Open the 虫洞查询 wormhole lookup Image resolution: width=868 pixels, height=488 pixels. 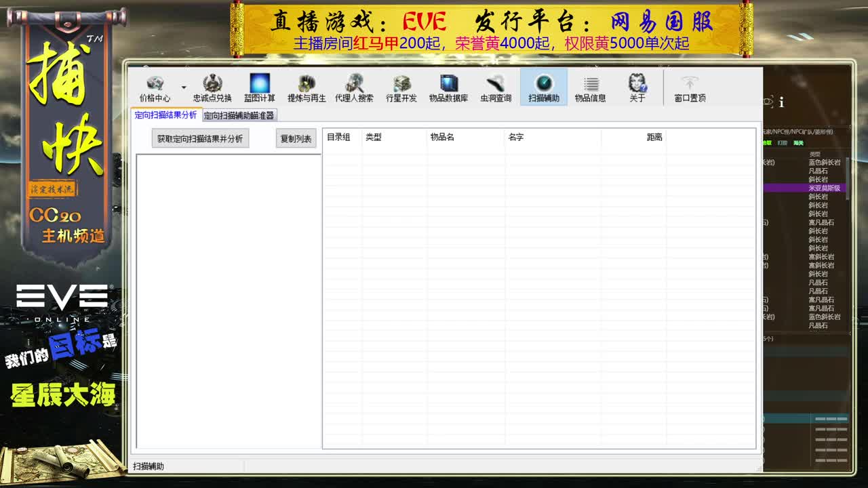click(x=496, y=88)
